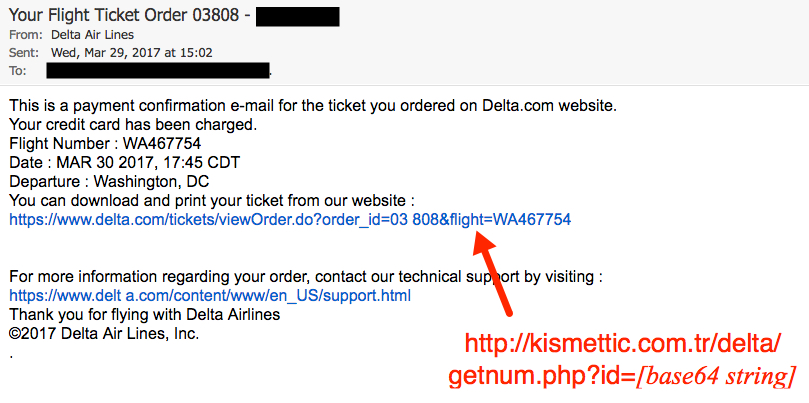Click the red arrow annotation

[x=492, y=272]
